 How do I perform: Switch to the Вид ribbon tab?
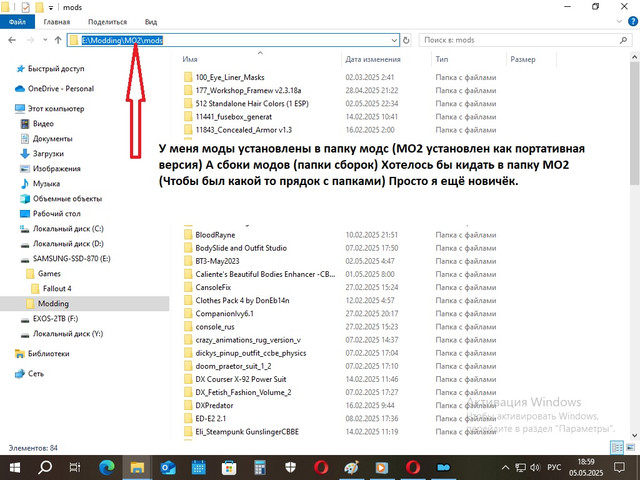pos(151,22)
